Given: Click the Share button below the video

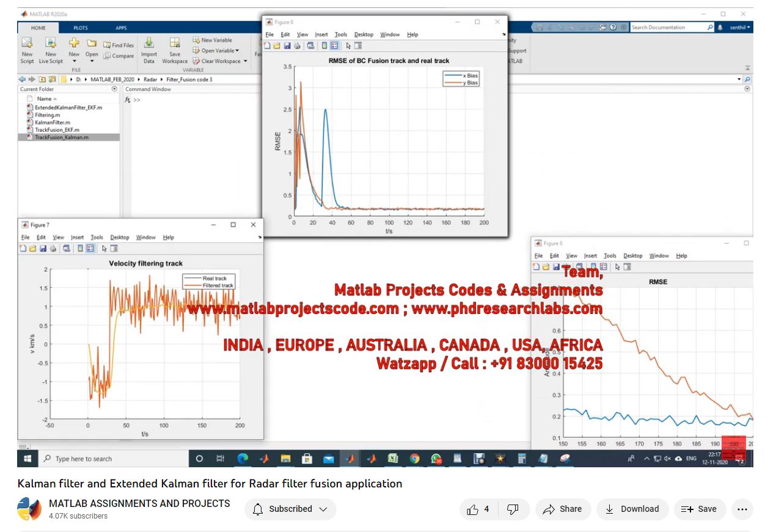Looking at the screenshot, I should (562, 509).
